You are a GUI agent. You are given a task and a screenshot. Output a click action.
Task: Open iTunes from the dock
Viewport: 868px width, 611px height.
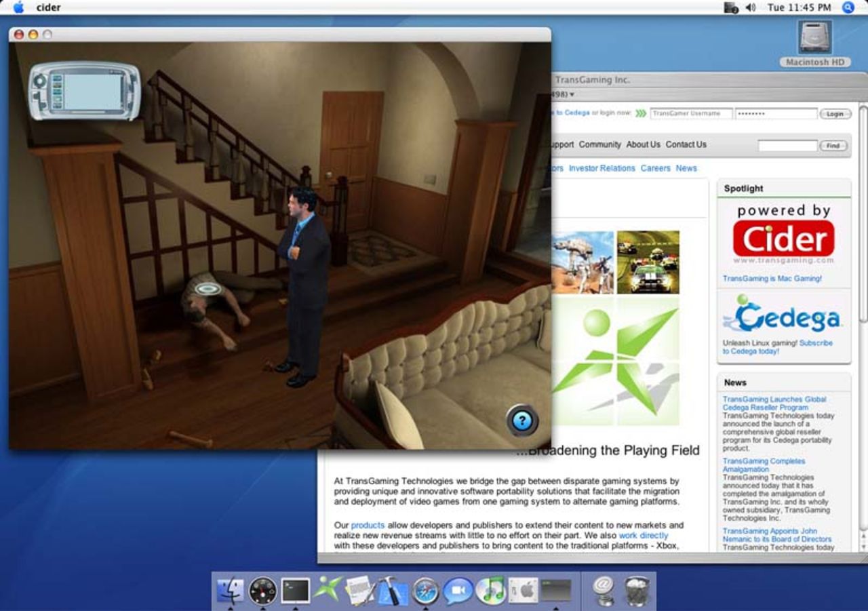point(490,590)
